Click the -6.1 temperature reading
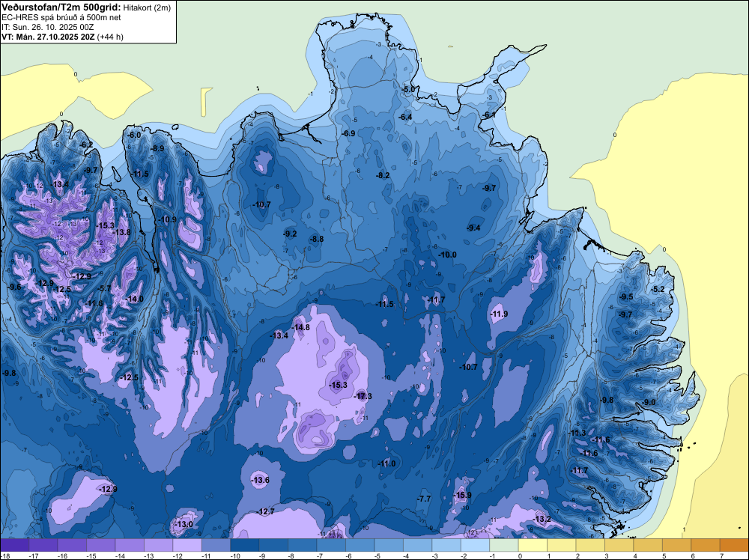The width and height of the screenshot is (749, 560). pyautogui.click(x=488, y=115)
